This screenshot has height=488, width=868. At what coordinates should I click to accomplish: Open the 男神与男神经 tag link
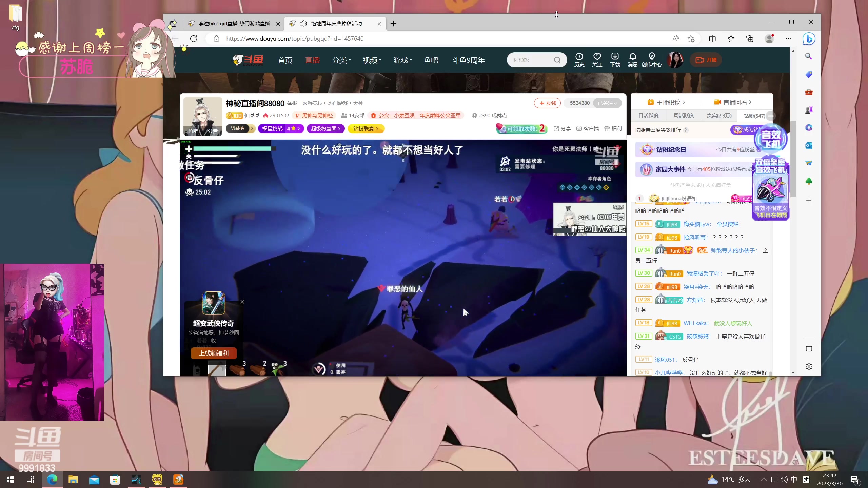click(314, 116)
